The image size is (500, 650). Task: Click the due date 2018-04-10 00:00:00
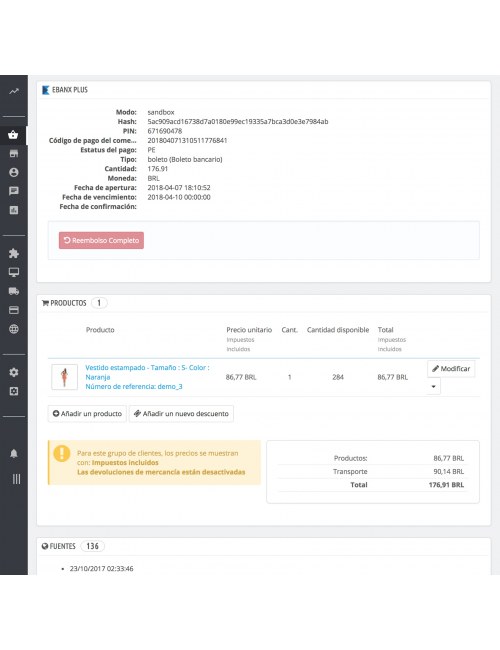click(x=179, y=197)
